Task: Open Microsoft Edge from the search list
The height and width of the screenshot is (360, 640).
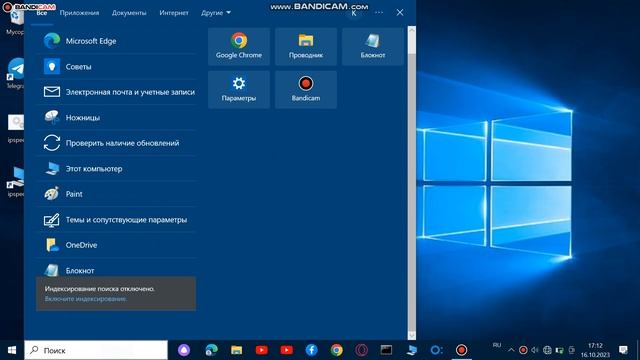Action: [x=116, y=41]
